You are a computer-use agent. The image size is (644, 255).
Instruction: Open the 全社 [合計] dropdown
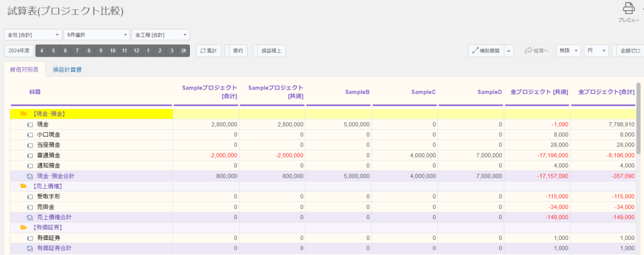coord(33,35)
